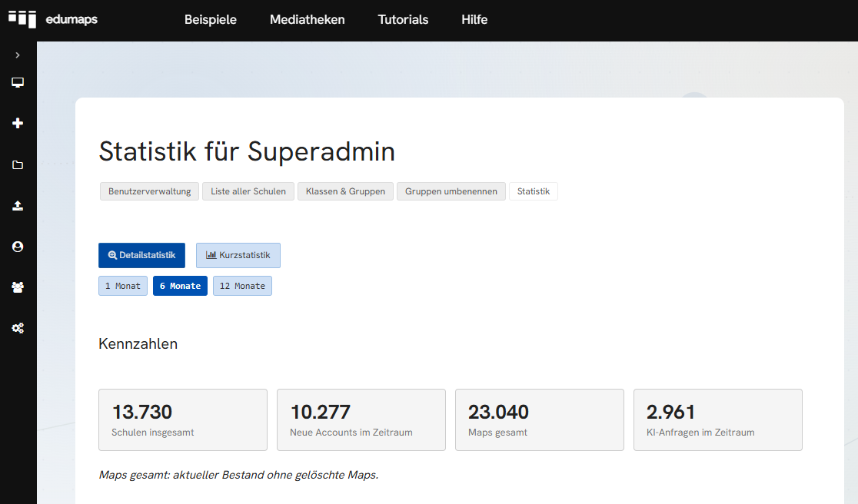The height and width of the screenshot is (504, 858).
Task: Open the Mediatheken menu
Action: [308, 20]
